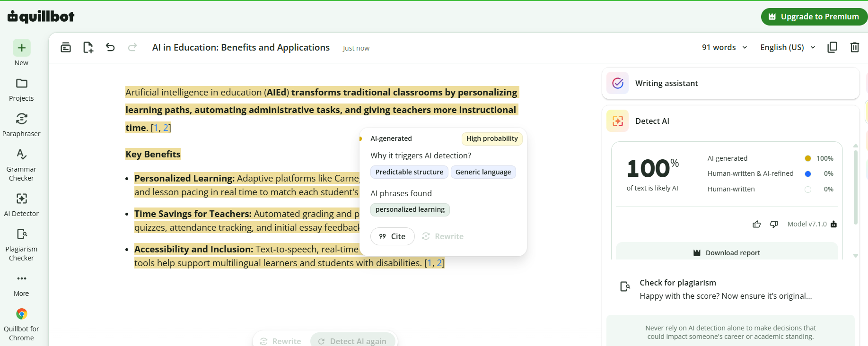Viewport: 868px width, 346px height.
Task: Click the yellow AI-generated legend dot
Action: point(808,158)
